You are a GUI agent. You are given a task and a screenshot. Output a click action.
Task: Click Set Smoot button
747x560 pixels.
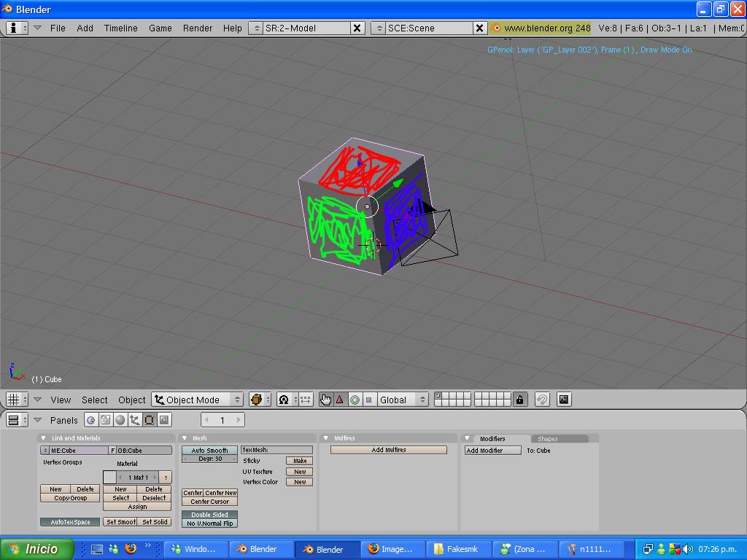(x=120, y=522)
